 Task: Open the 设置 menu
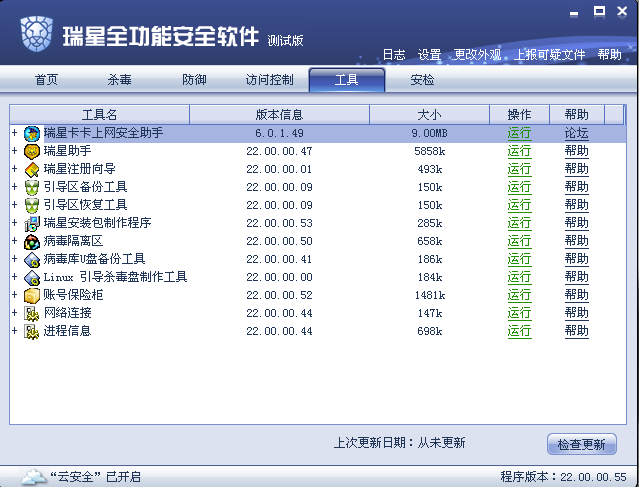[430, 55]
